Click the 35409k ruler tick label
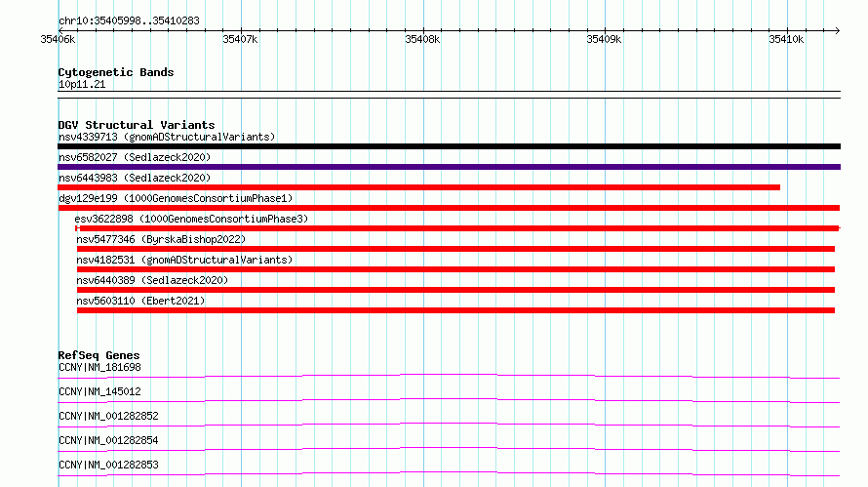Screen dimensions: 868x487 click(604, 39)
